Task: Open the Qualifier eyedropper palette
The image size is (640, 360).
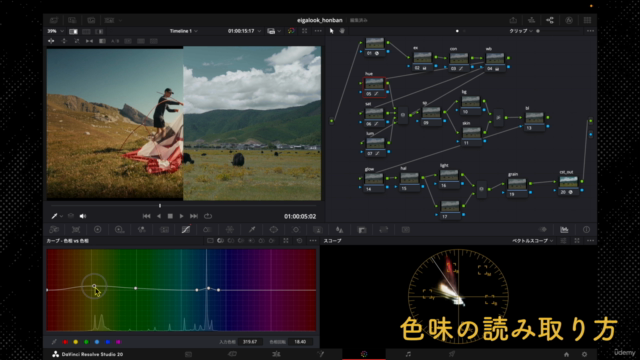Action: click(252, 230)
